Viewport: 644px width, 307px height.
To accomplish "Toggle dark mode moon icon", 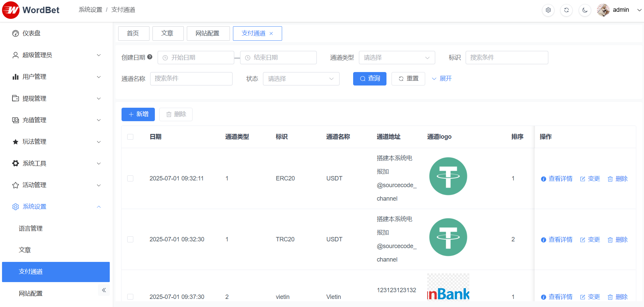I will 585,10.
